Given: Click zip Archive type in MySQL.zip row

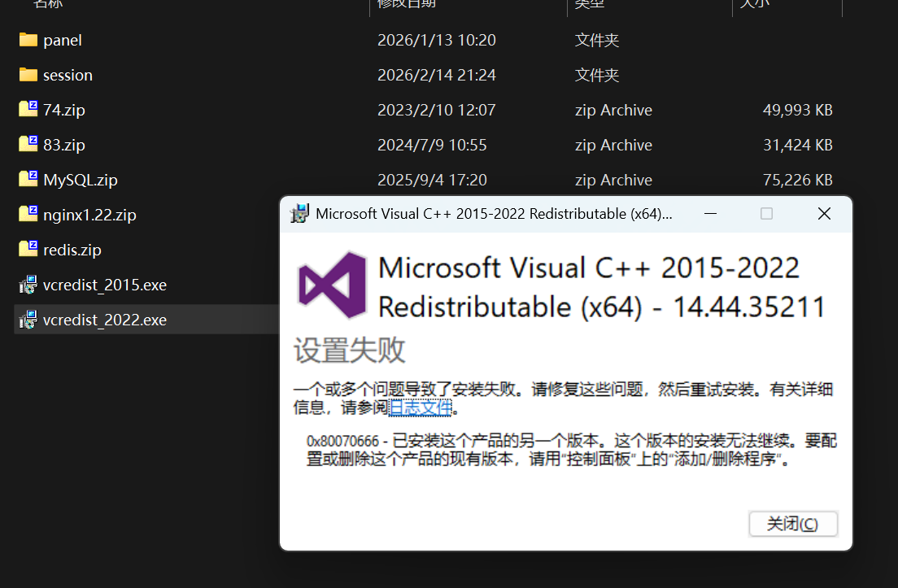Looking at the screenshot, I should 613,180.
